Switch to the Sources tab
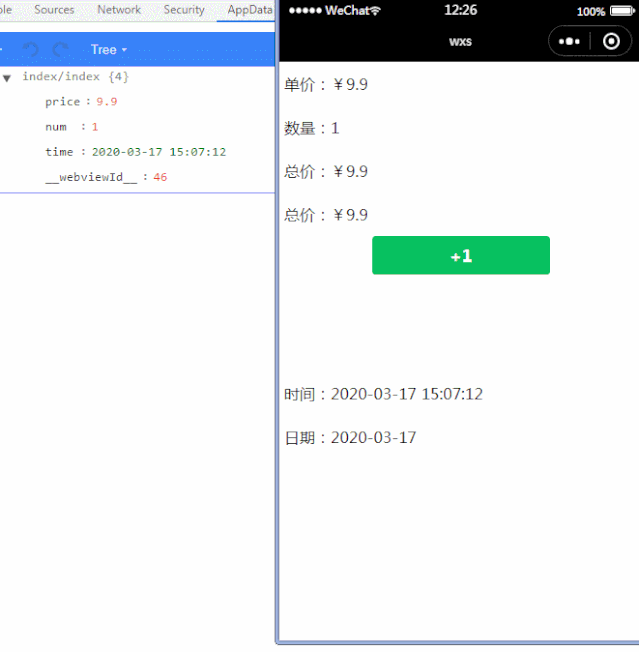Screen dimensions: 639x652 pos(54,10)
